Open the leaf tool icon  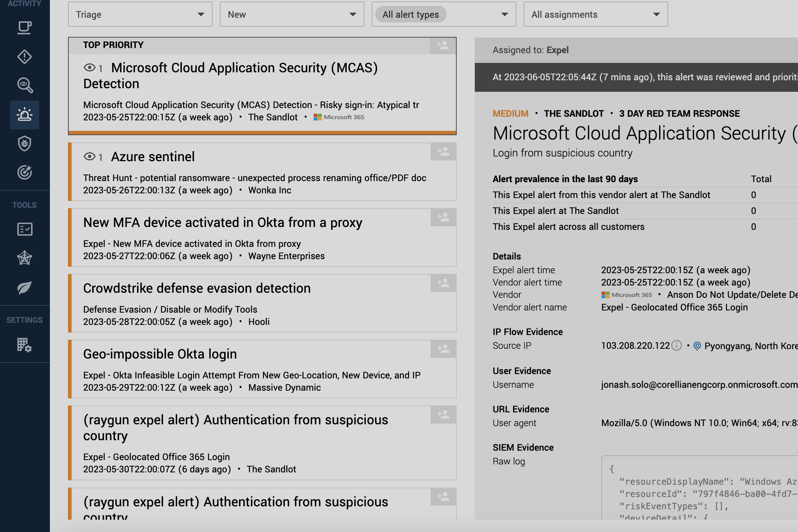click(25, 288)
